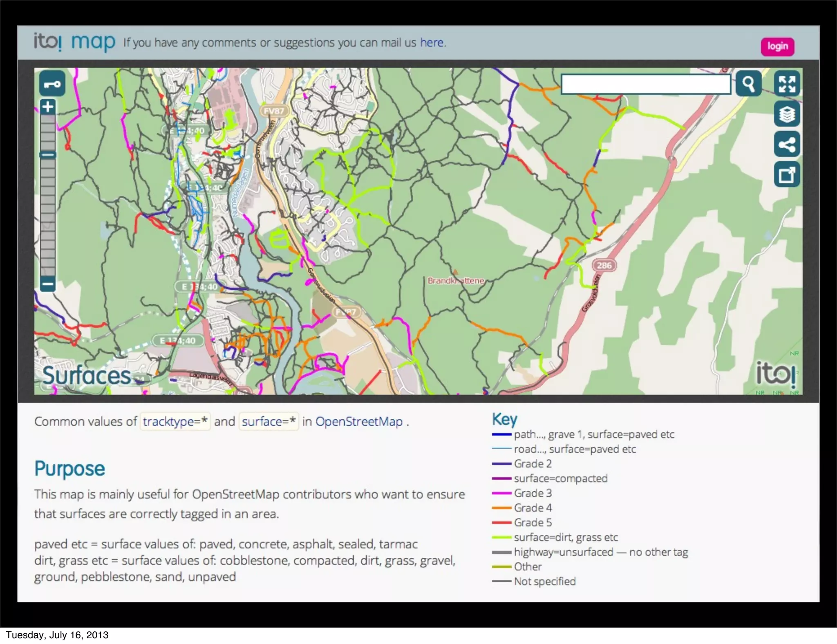Open the OpenStreetMap link
This screenshot has width=837, height=644.
[359, 421]
